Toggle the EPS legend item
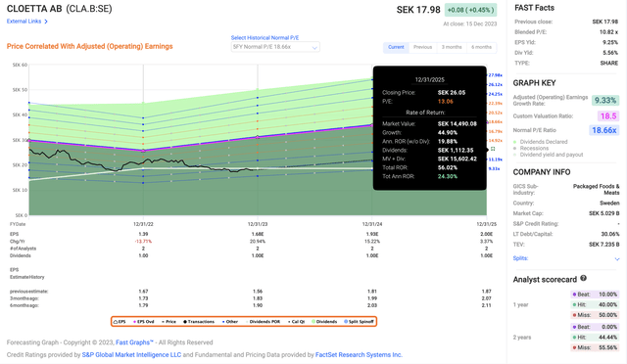Image resolution: width=627 pixels, height=364 pixels. tap(120, 322)
